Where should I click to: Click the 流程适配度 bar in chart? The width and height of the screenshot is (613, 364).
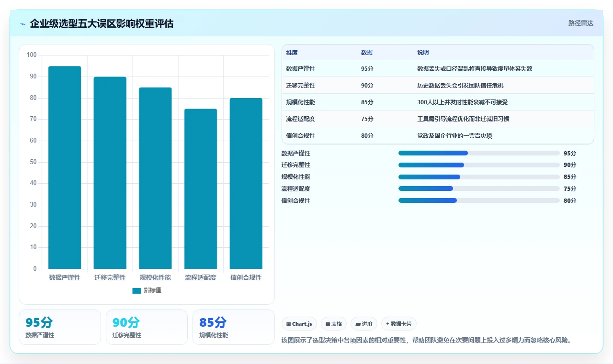click(x=201, y=189)
